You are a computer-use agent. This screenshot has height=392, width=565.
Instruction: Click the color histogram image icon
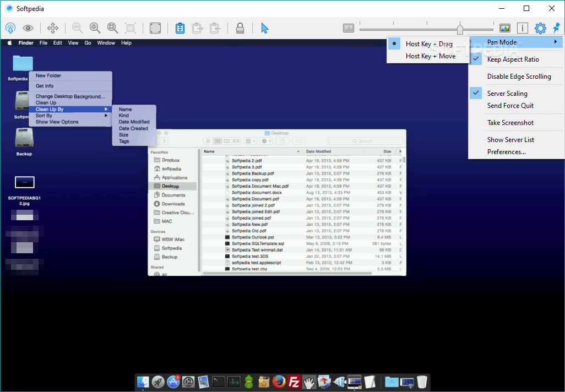[505, 28]
